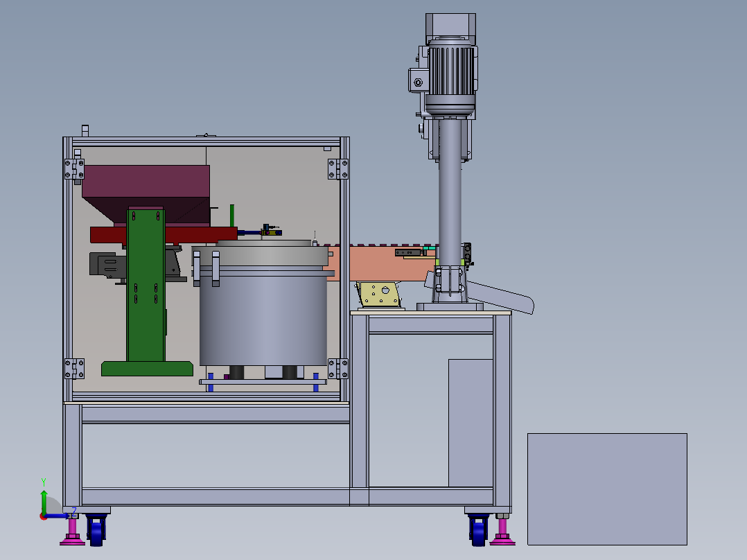Select the right blue caster wheel
Viewport: 747px width, 560px height.
(x=478, y=530)
